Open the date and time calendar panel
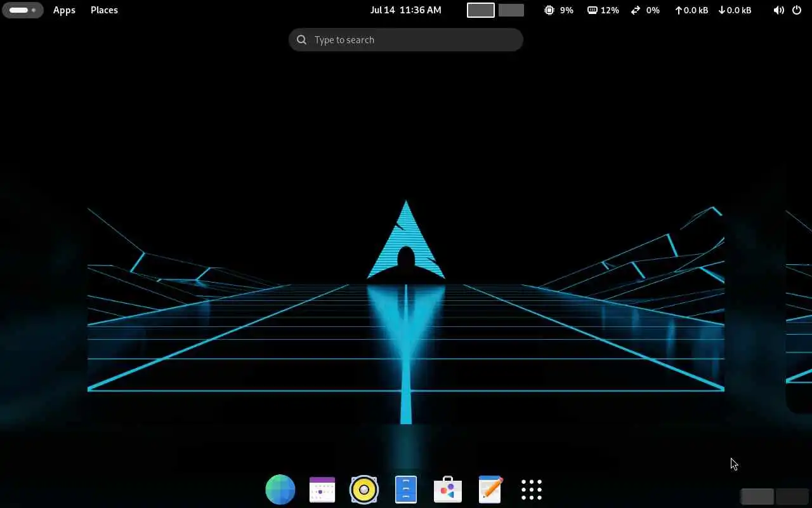Screen dimensions: 812x508 (406, 10)
